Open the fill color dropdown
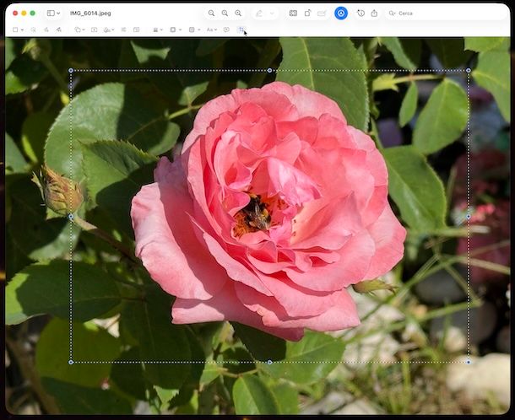 pos(194,30)
